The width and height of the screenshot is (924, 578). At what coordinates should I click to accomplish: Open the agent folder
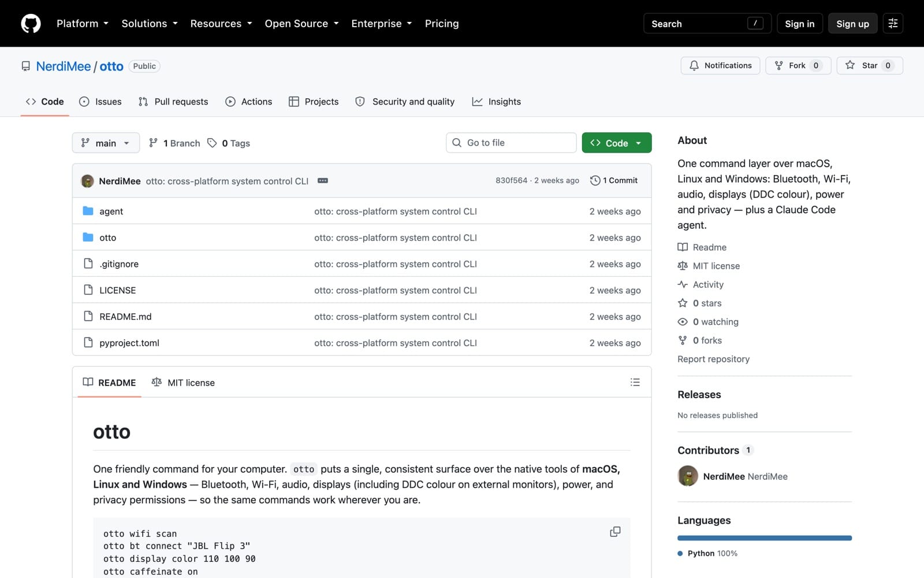click(x=111, y=212)
